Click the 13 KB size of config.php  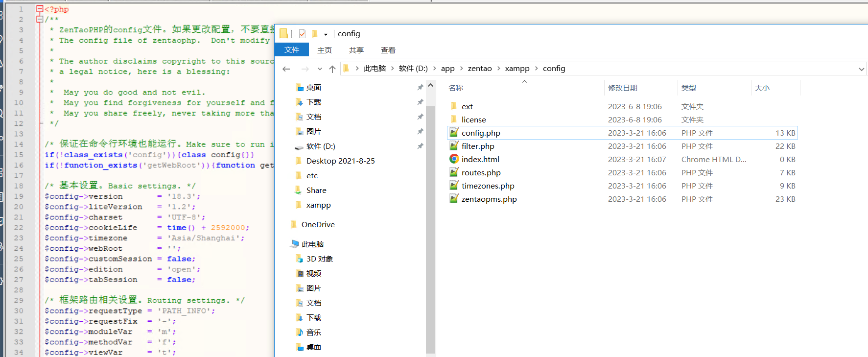(785, 133)
